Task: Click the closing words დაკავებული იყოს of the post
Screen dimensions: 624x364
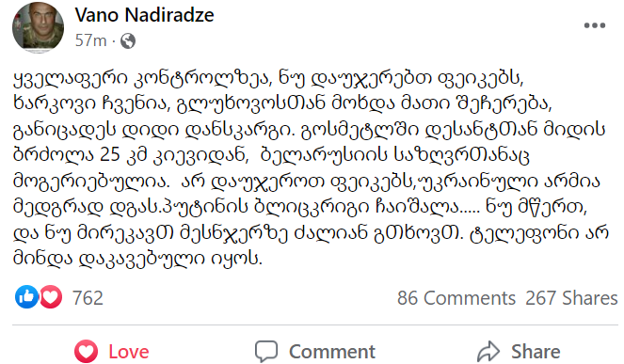Action: 170,259
